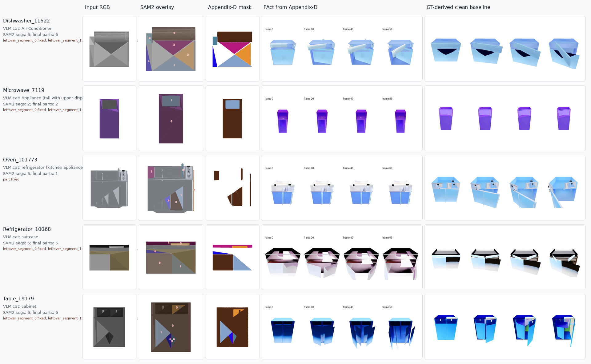Open the Microwave_7119 SAM2 overlay image
Screen dimensions: 591x364
click(171, 118)
